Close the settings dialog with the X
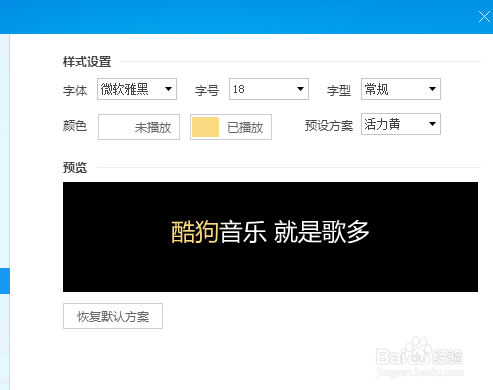Screen dimensions: 493x390 (484, 16)
